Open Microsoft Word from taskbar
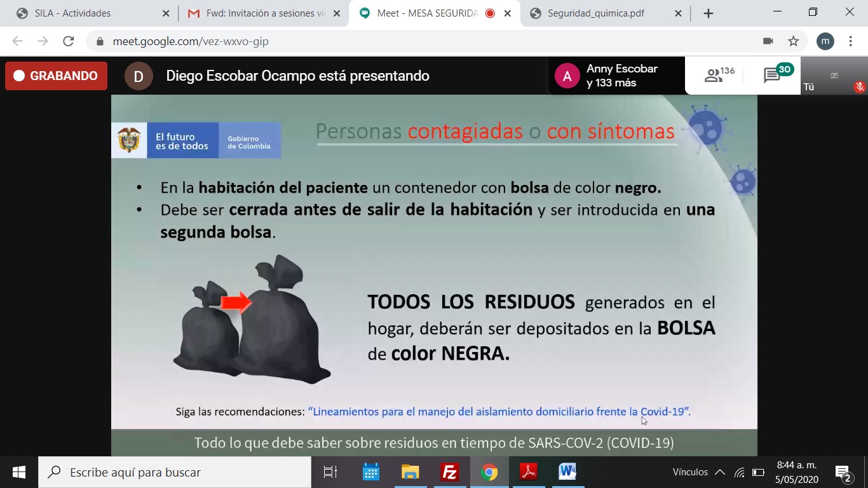Viewport: 868px width, 488px height. [567, 472]
